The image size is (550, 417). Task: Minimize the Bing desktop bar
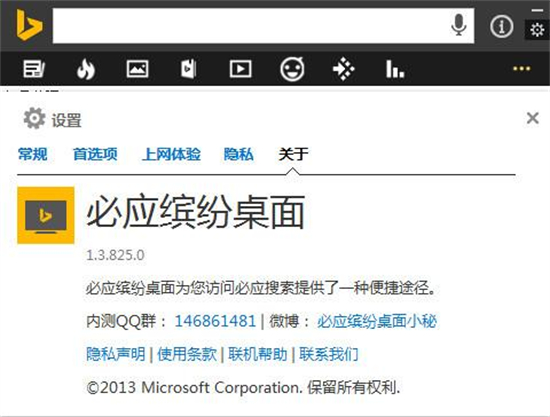[537, 11]
